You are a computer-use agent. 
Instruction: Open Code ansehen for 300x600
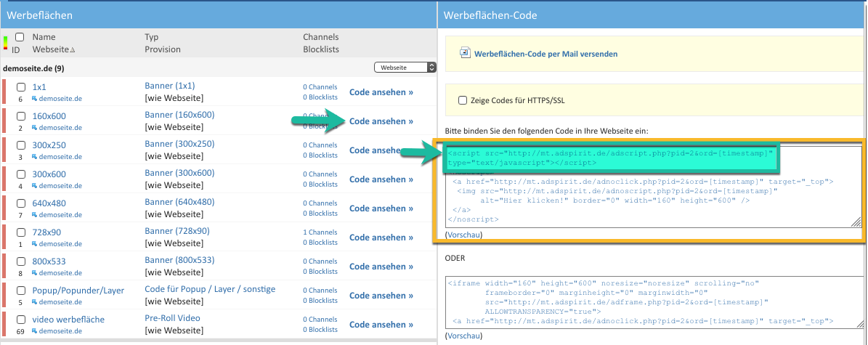pyautogui.click(x=381, y=179)
